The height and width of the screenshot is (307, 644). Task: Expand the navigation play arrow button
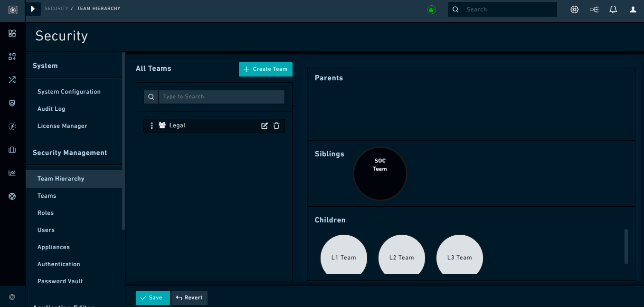tap(33, 9)
